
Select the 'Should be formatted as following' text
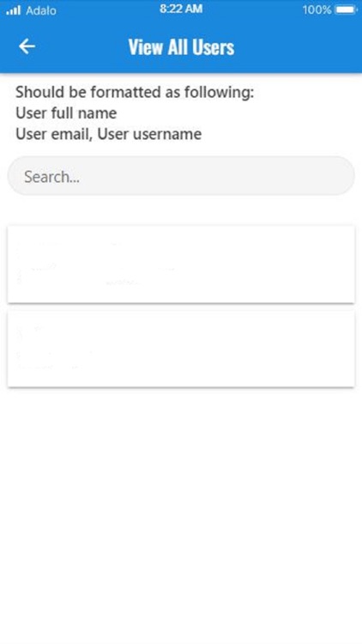tap(135, 93)
